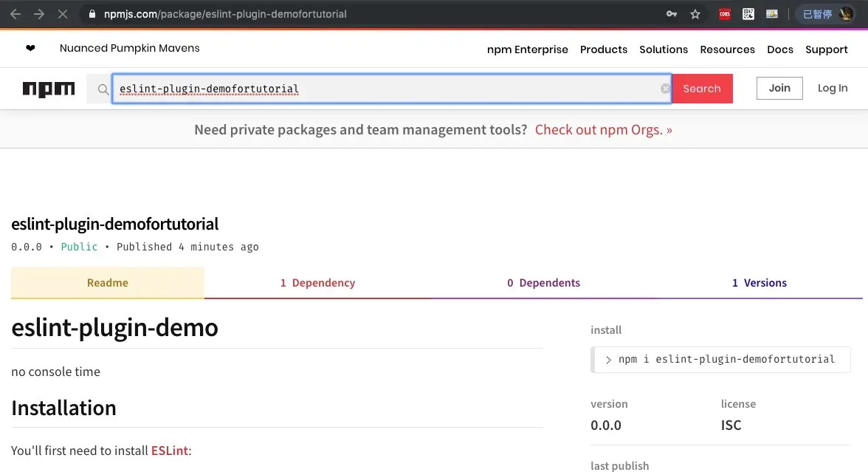View site security via the lock icon
868x472 pixels.
[x=92, y=14]
